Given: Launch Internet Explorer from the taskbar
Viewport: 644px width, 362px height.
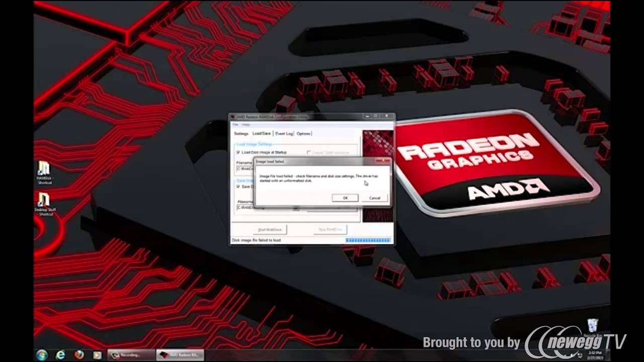Looking at the screenshot, I should point(60,355).
